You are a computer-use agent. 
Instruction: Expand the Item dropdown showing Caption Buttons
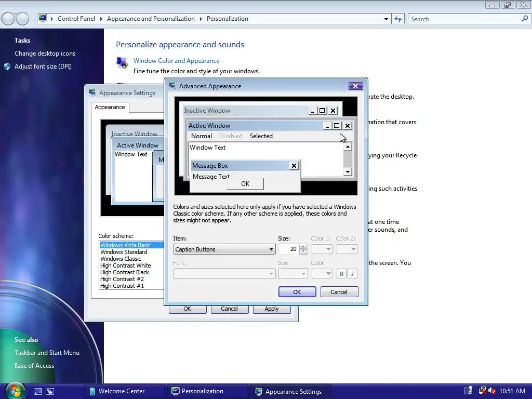pyautogui.click(x=224, y=249)
